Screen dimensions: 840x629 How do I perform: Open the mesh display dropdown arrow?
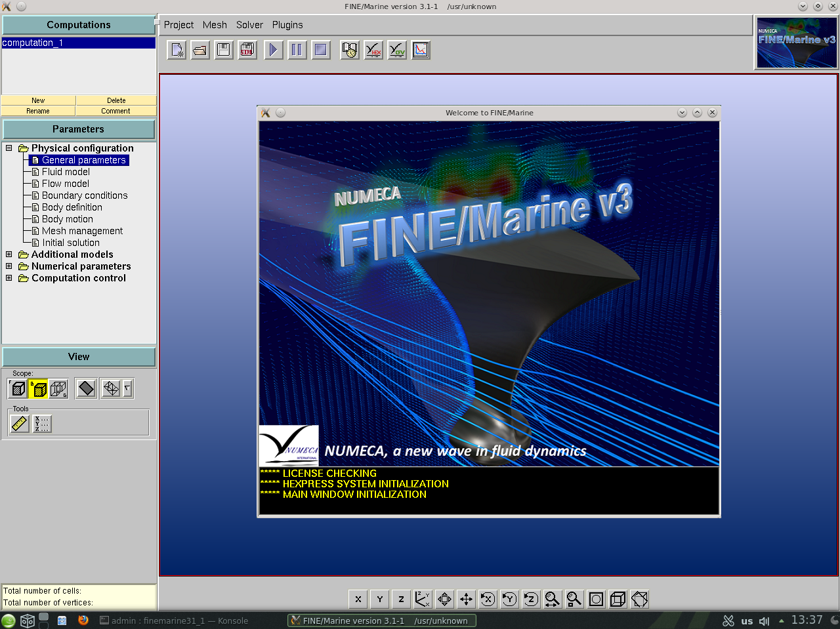pyautogui.click(x=127, y=388)
